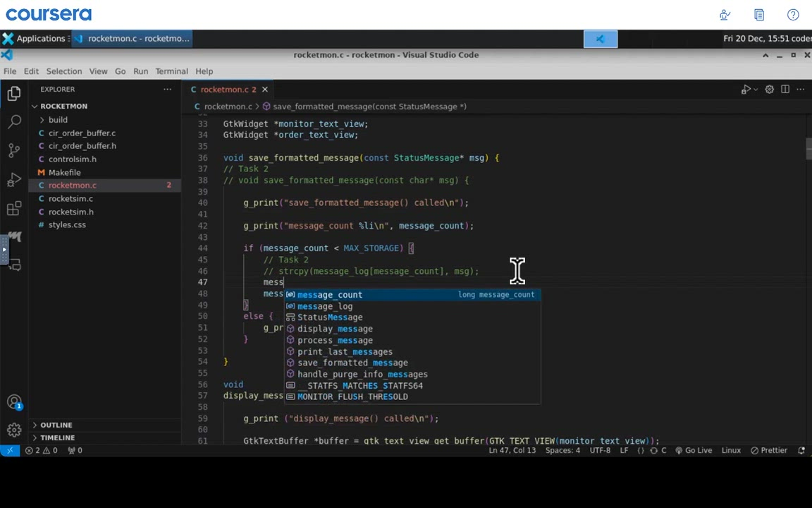
Task: Open the Terminal menu
Action: pyautogui.click(x=171, y=71)
